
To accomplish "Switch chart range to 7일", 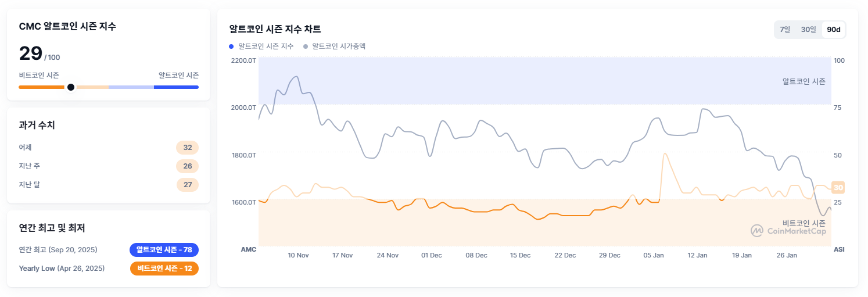I will 785,30.
